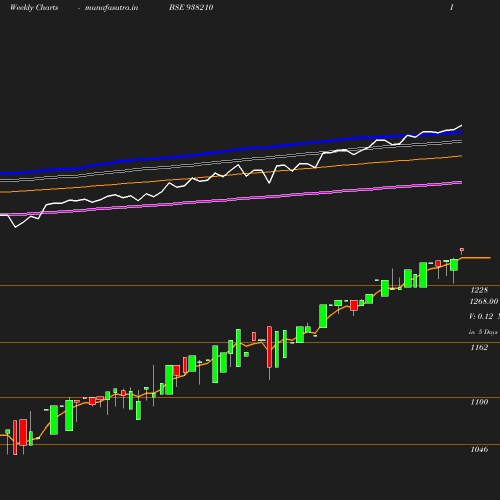Click the 'Weekly Charts' title text
The image size is (500, 500).
[x=34, y=8]
